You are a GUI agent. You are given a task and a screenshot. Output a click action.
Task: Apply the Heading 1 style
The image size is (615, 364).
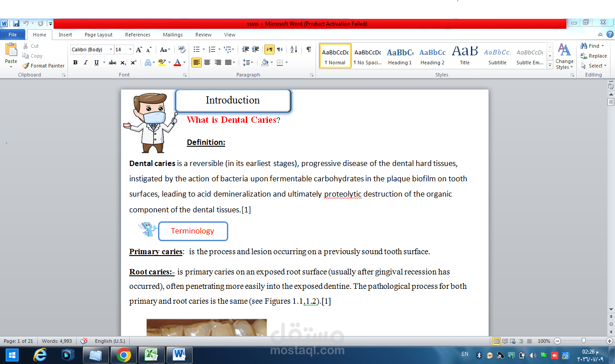[x=400, y=56]
